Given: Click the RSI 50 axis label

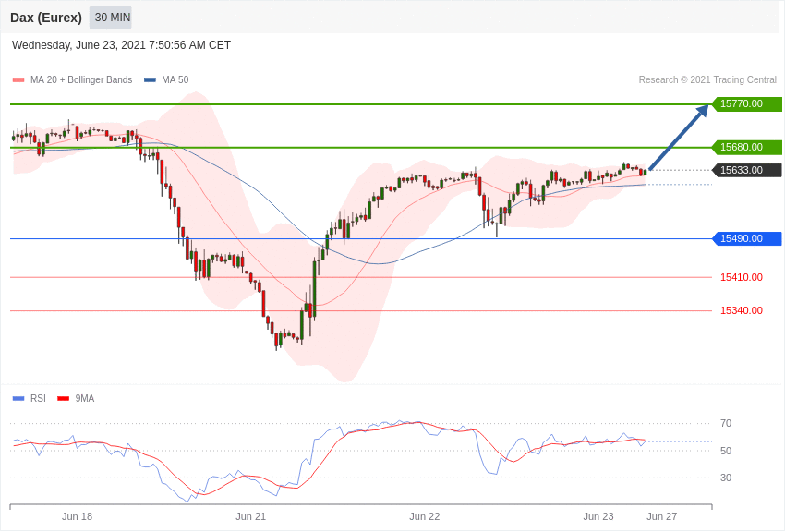Looking at the screenshot, I should pos(726,451).
